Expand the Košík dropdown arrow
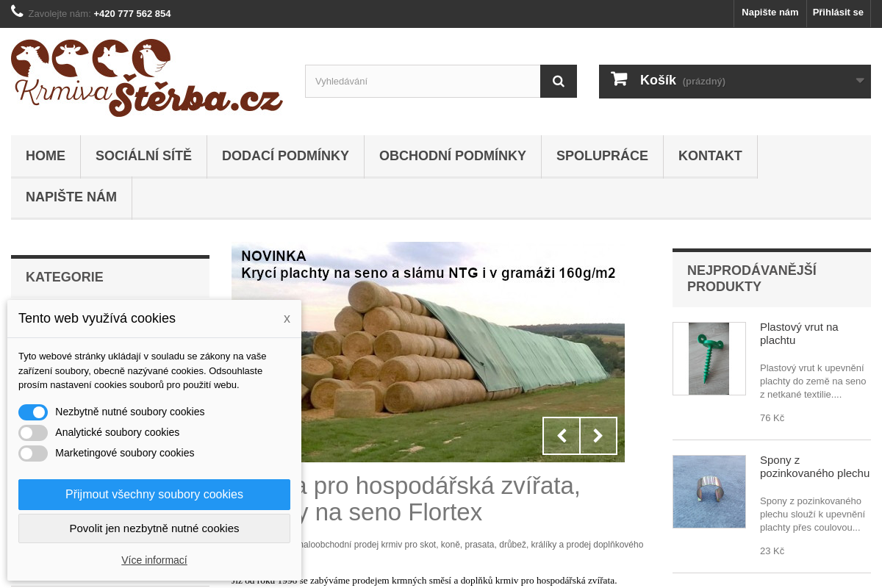 [x=860, y=81]
